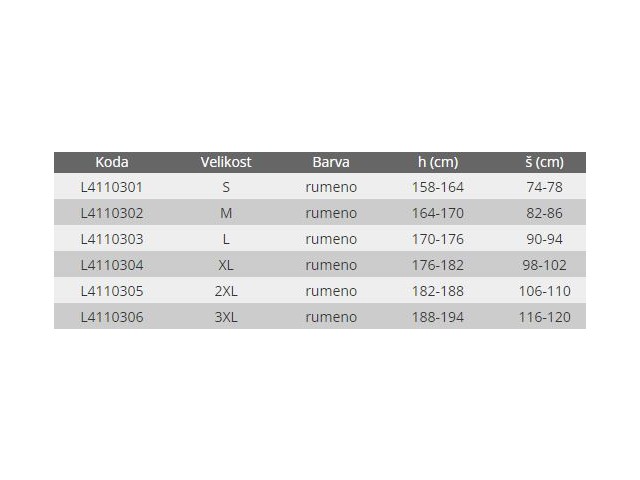Viewport: 640px width, 480px height.
Task: Click product code L4110306
Action: pos(112,317)
